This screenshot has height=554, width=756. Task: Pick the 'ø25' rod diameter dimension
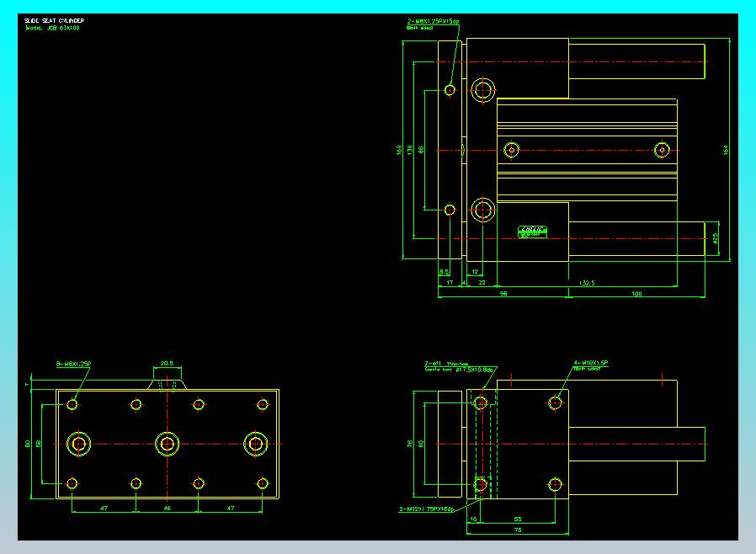pos(715,238)
